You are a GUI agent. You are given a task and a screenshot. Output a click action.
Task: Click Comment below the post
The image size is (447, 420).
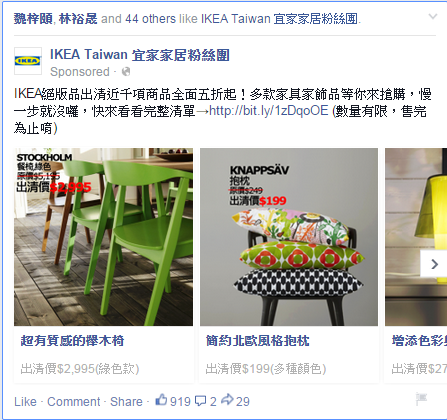pos(74,401)
